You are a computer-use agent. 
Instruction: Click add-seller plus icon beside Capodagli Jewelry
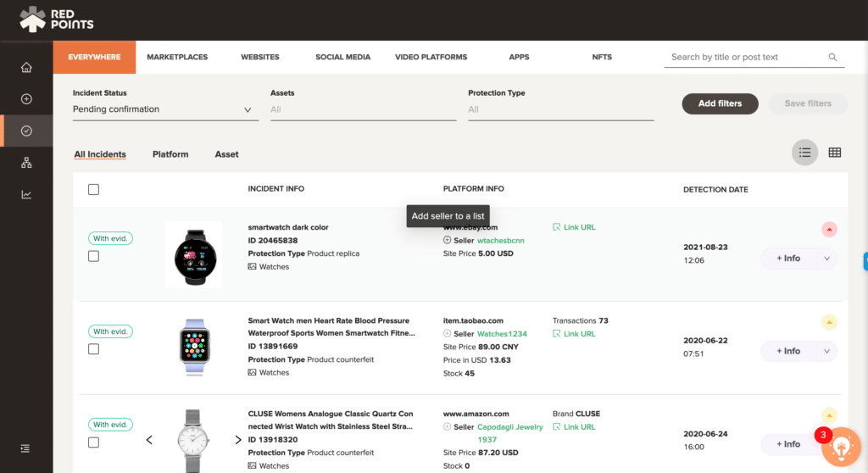pos(447,426)
